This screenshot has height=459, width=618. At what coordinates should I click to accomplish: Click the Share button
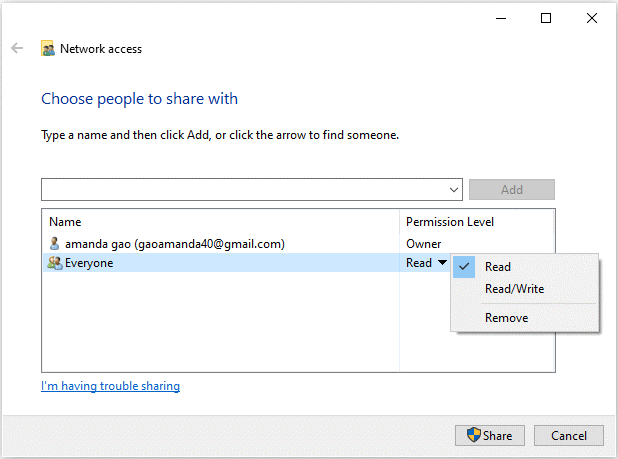pyautogui.click(x=490, y=435)
